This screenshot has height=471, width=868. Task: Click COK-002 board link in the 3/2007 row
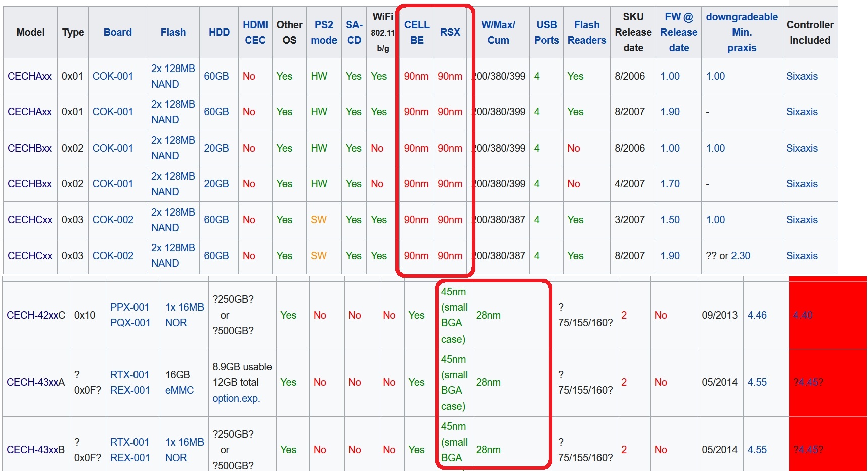point(113,220)
